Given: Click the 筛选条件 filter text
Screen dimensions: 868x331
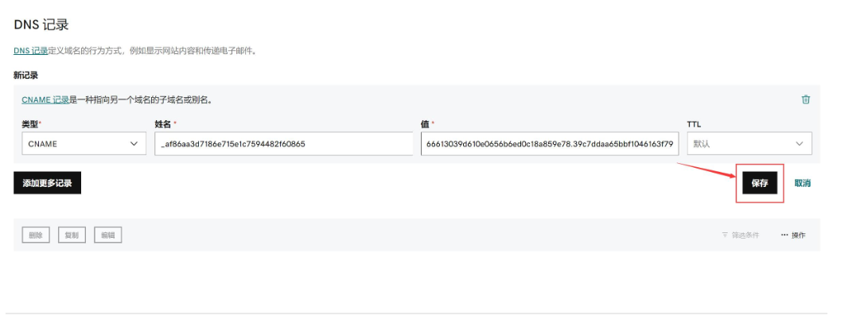Looking at the screenshot, I should coord(745,236).
